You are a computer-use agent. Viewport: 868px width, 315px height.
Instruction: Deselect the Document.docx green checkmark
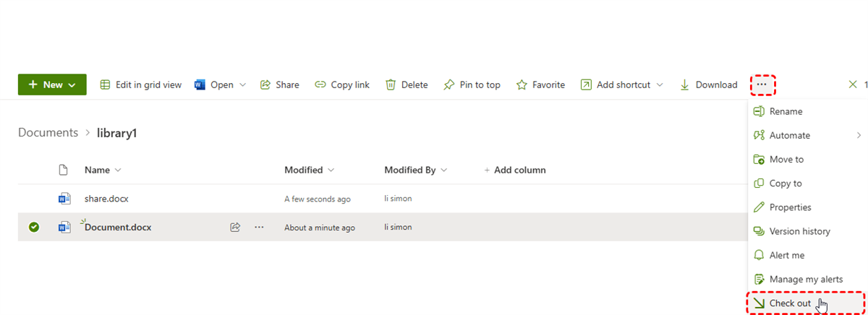click(x=34, y=227)
